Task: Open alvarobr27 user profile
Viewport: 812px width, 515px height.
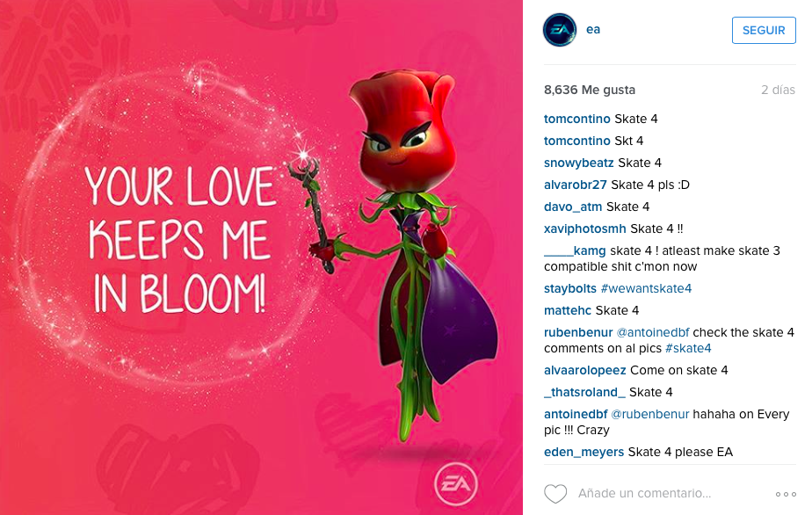Action: coord(575,185)
